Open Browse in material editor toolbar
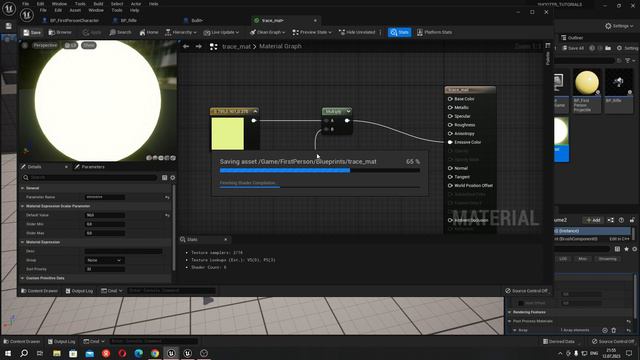This screenshot has height=360, width=640. tap(60, 32)
